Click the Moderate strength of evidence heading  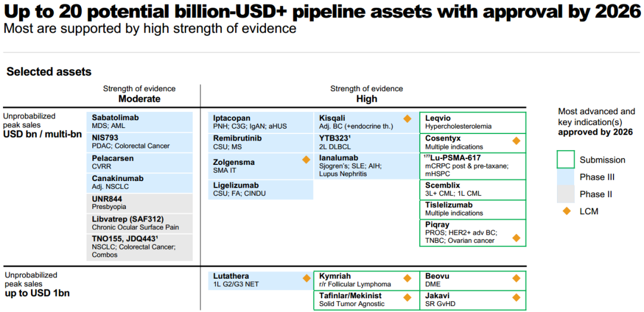[x=140, y=99]
